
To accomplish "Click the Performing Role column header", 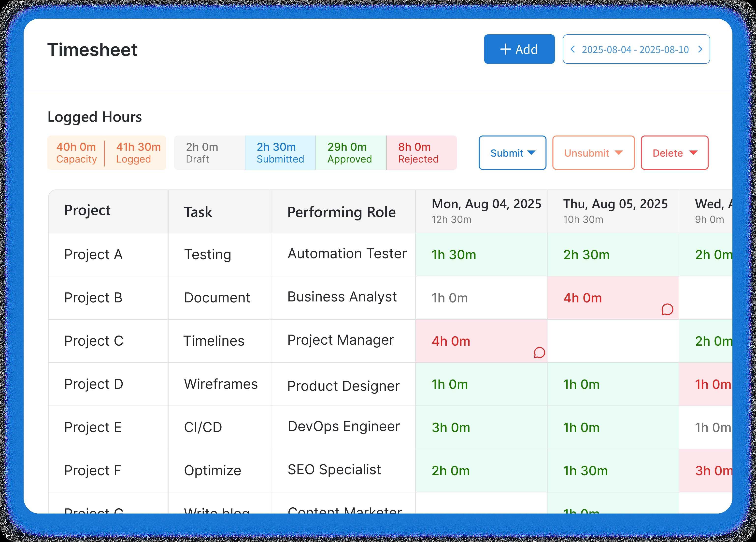I will (341, 212).
